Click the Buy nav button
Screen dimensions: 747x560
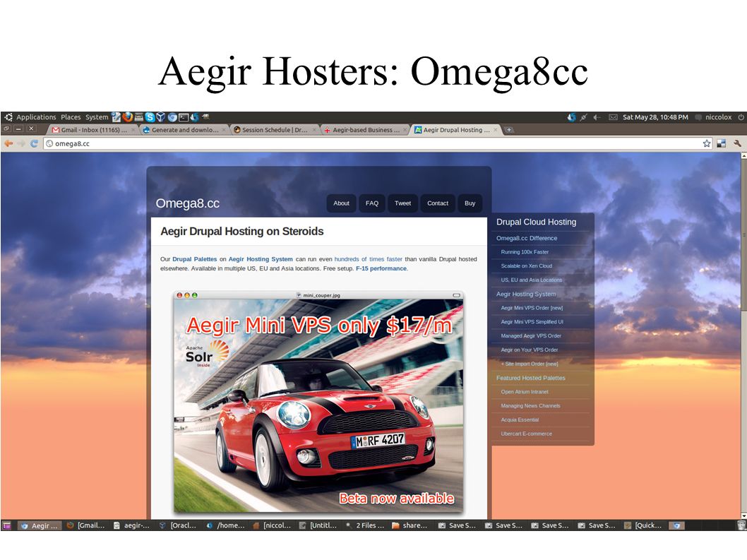(x=470, y=203)
